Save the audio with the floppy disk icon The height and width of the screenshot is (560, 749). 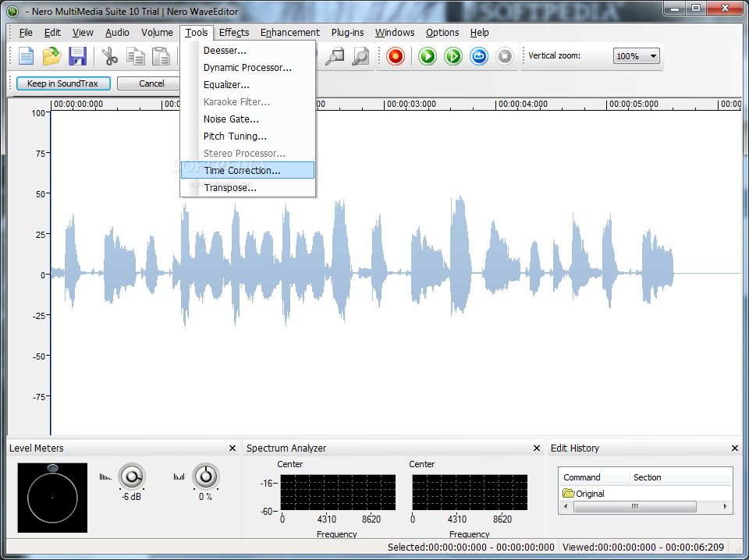coord(77,56)
